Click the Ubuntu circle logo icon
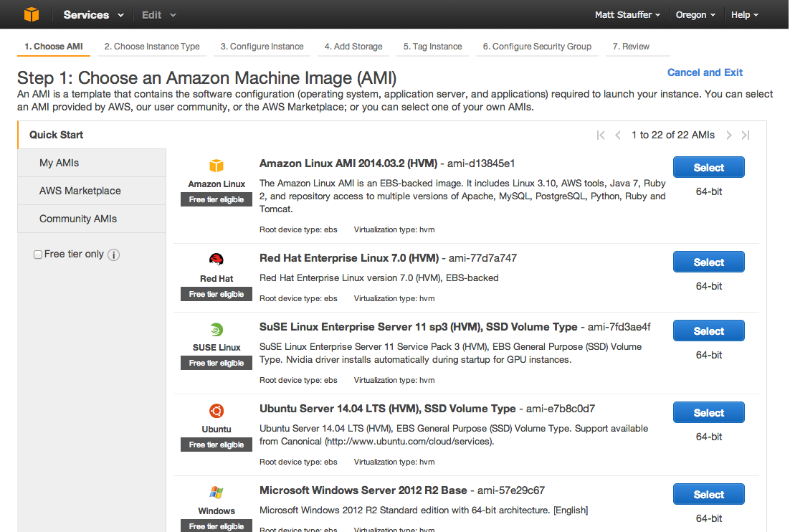790x532 pixels. click(x=216, y=411)
